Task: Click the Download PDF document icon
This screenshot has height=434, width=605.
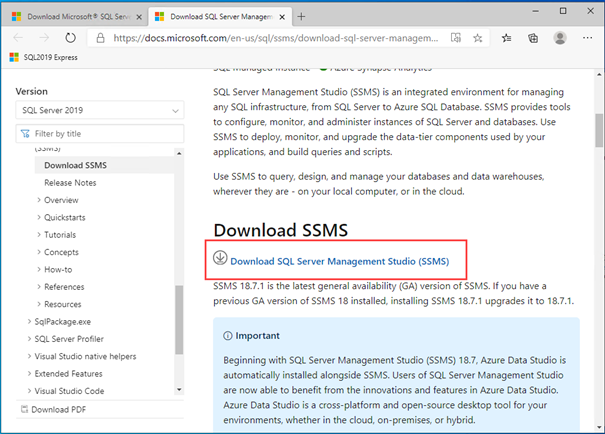Action: pyautogui.click(x=24, y=409)
